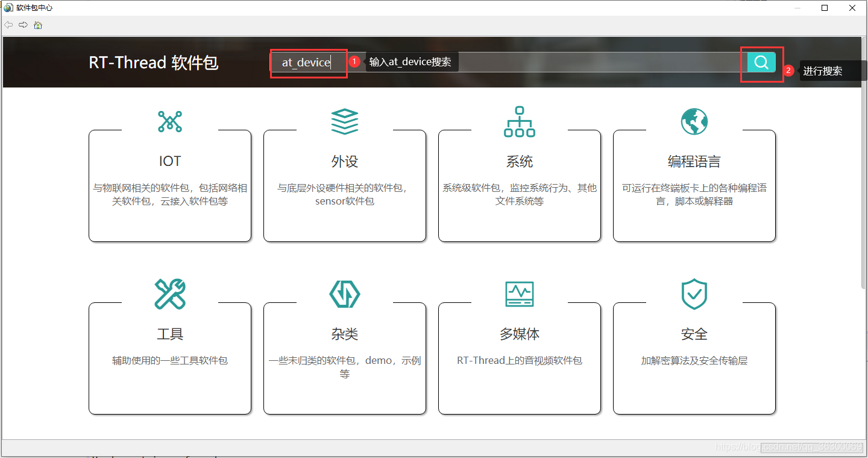Maximize the 软件包中心 window
This screenshot has width=868, height=458.
click(825, 8)
